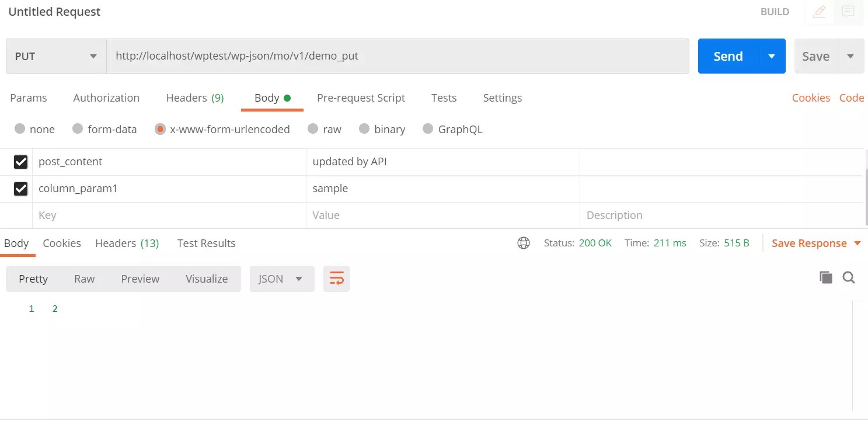The image size is (868, 421).
Task: Open the Code snippet link
Action: tap(852, 98)
